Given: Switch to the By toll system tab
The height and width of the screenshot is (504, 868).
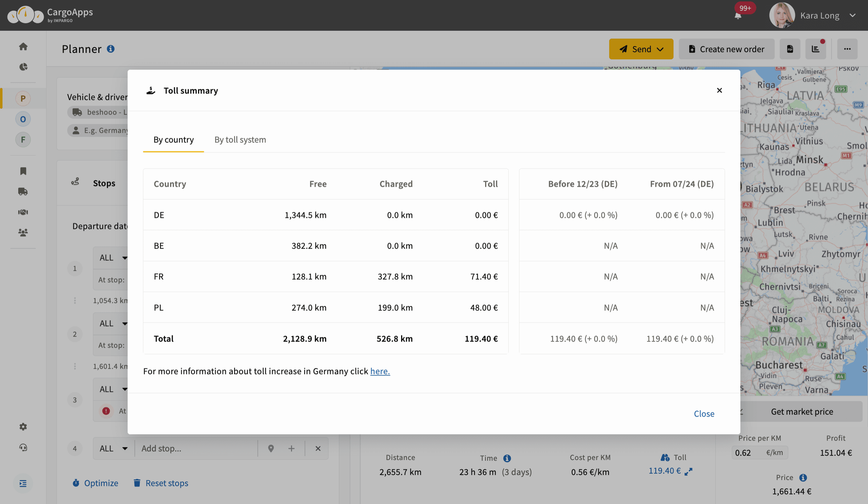Looking at the screenshot, I should coord(240,140).
